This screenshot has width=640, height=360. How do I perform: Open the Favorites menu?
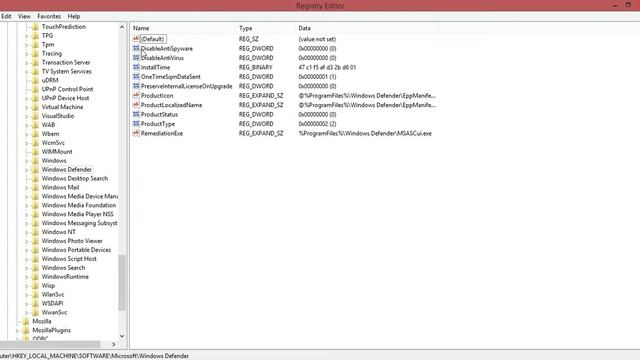point(49,16)
